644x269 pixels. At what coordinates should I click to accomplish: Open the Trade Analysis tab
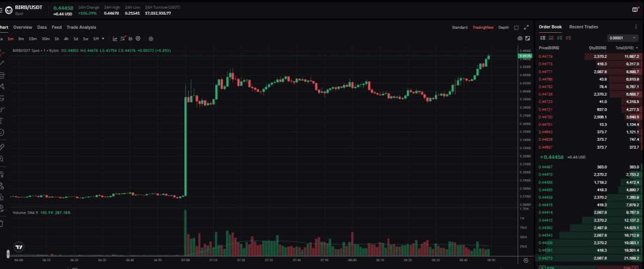tap(81, 27)
